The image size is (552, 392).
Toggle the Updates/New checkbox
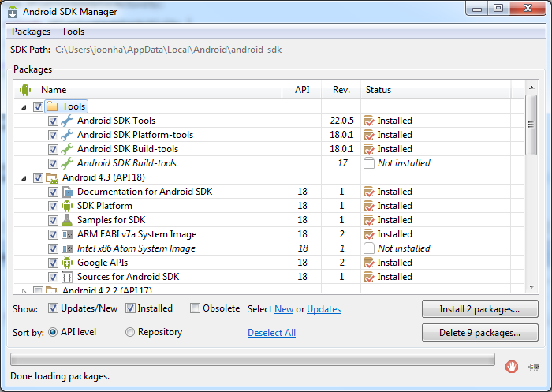(53, 308)
